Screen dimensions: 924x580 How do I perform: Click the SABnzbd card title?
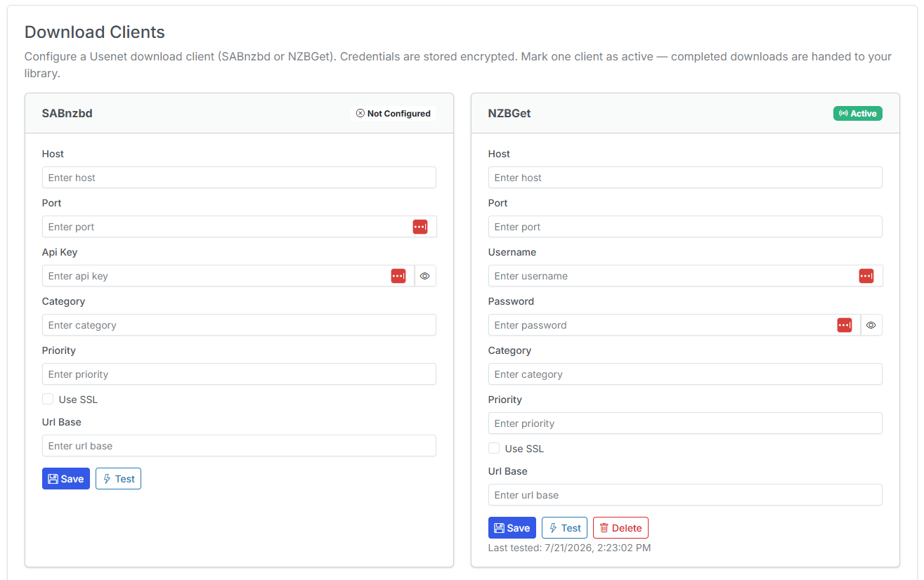[67, 113]
